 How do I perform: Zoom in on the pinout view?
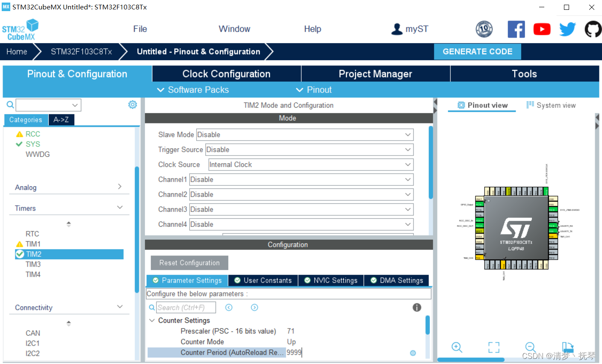(457, 347)
